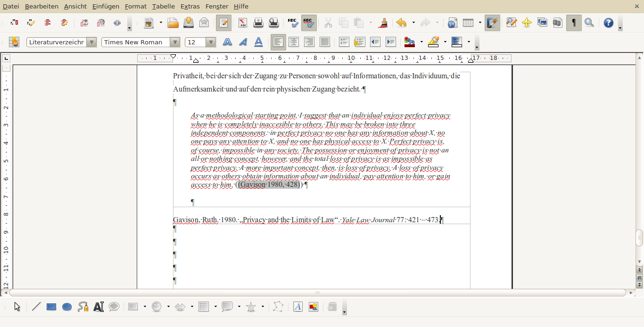Screen dimensions: 644x327
Task: Toggle numbered list on or off
Action: pos(344,42)
